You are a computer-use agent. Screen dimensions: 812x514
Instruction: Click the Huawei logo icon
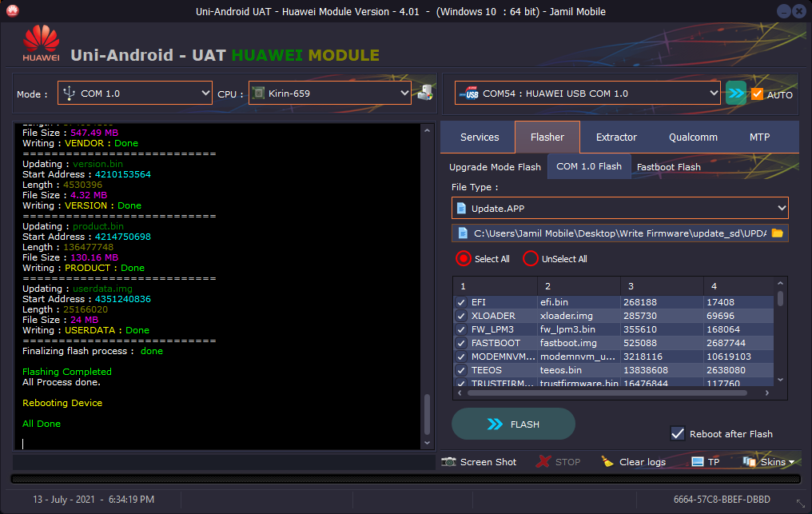click(x=41, y=43)
